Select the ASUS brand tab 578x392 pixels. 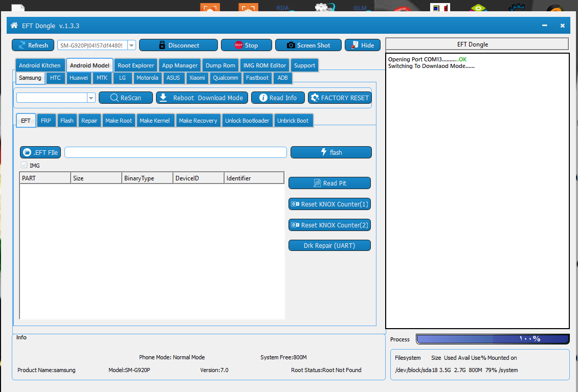coord(173,78)
